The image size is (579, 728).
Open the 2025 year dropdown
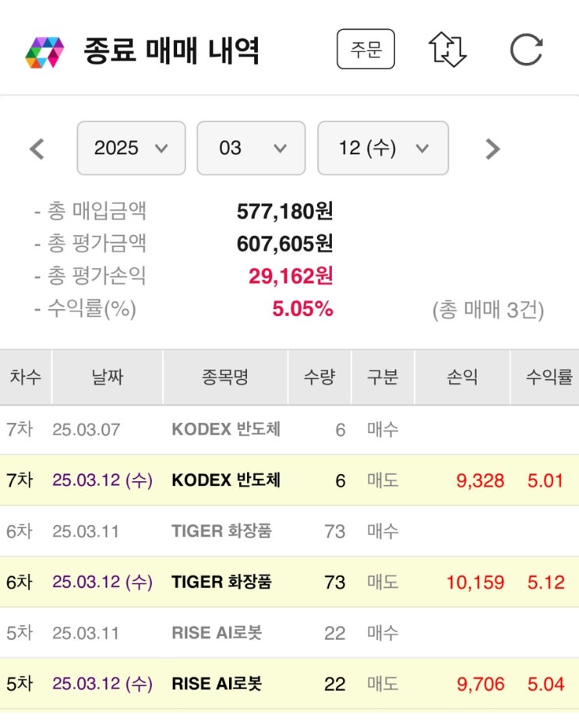pos(131,148)
